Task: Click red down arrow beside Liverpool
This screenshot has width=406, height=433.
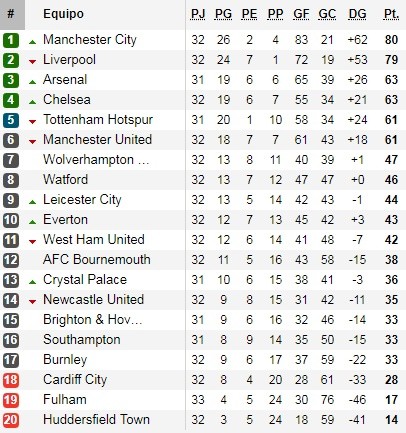Action: pyautogui.click(x=32, y=62)
